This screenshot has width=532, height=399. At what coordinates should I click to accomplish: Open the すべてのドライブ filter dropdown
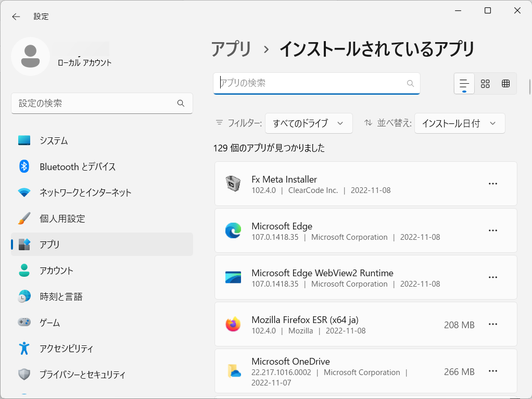point(309,123)
